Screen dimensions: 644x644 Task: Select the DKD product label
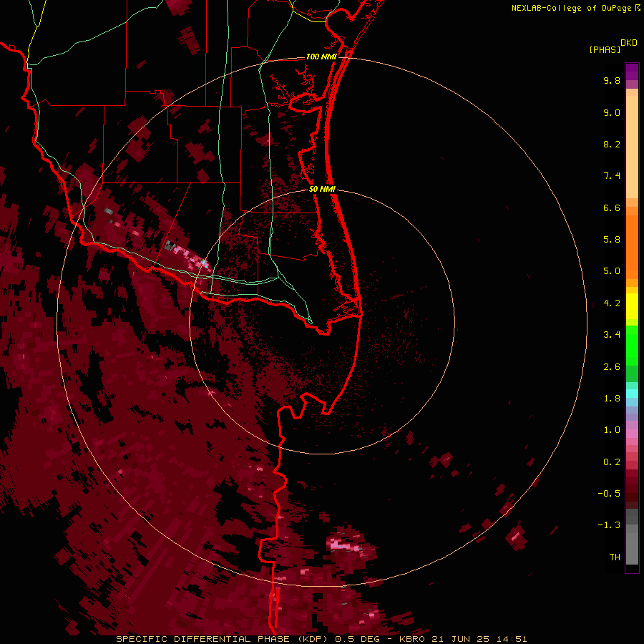629,43
